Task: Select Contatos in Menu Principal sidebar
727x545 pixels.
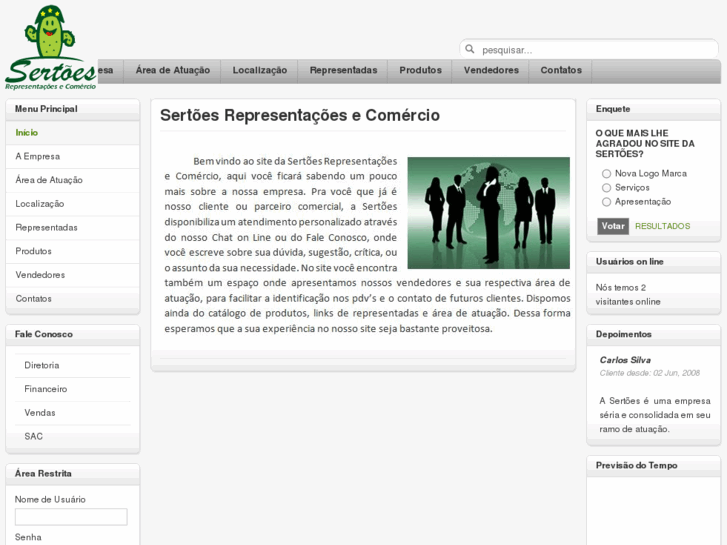Action: click(x=72, y=298)
